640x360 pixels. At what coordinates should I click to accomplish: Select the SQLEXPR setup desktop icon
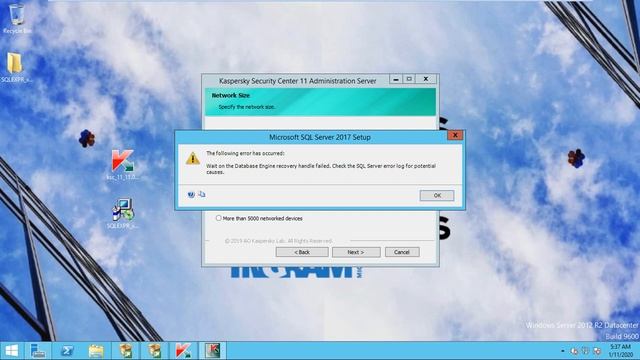click(122, 213)
